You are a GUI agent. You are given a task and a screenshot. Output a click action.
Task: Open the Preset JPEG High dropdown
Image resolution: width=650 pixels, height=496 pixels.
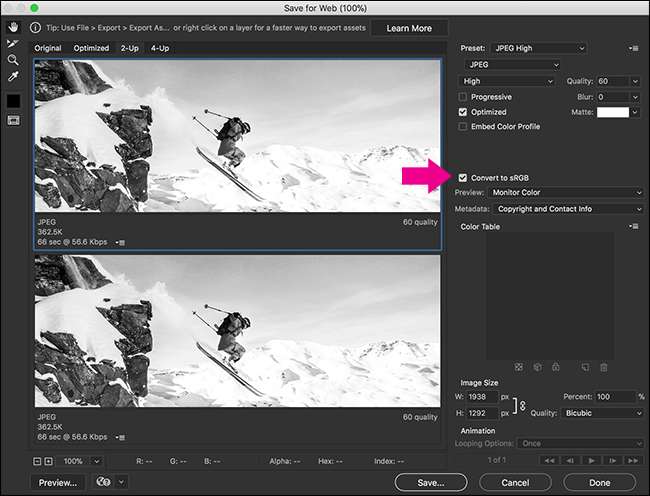539,48
